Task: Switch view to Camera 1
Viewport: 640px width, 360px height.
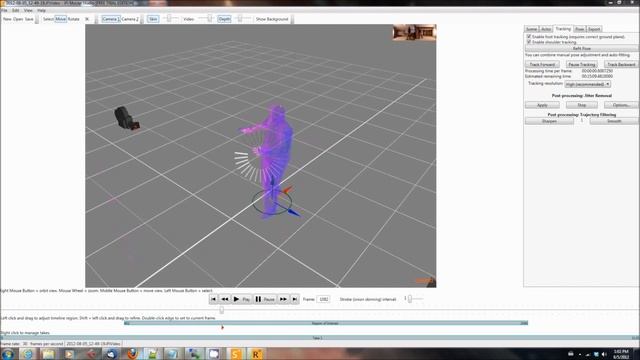Action: pyautogui.click(x=111, y=19)
